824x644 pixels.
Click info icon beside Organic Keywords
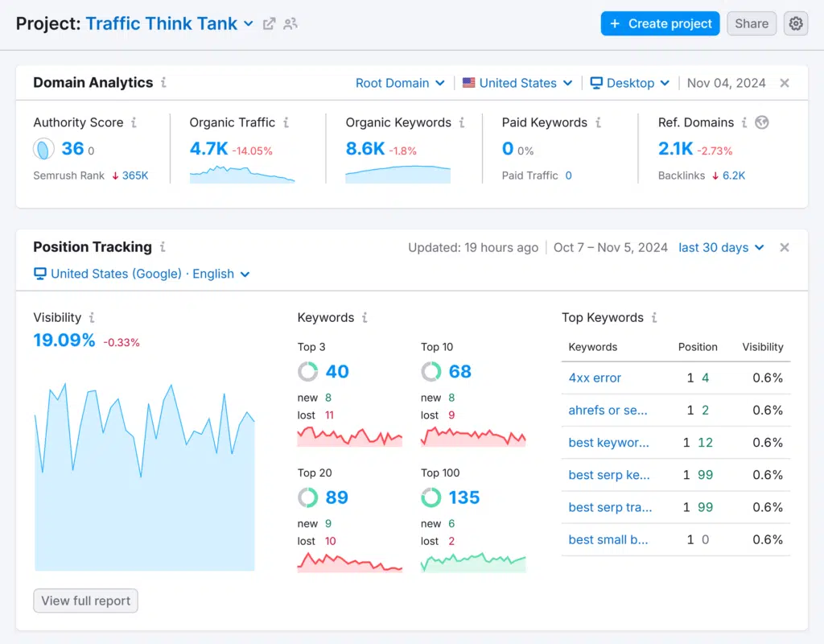462,123
